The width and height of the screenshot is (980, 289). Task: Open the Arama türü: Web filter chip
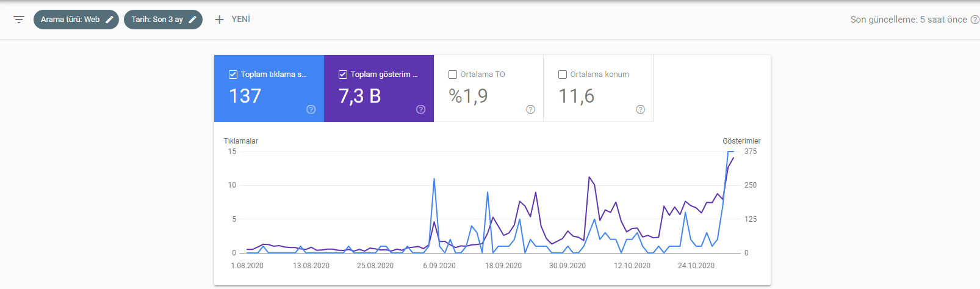pyautogui.click(x=70, y=20)
